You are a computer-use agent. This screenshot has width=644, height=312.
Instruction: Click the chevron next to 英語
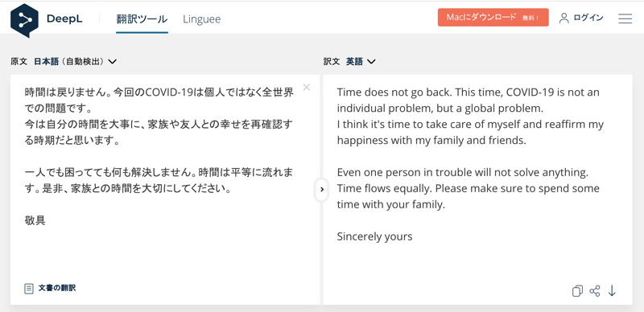[x=371, y=62]
